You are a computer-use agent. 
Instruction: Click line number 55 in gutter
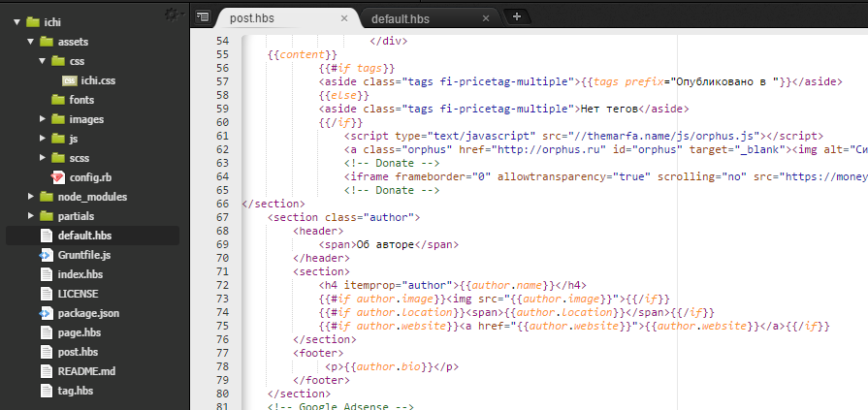[x=222, y=55]
